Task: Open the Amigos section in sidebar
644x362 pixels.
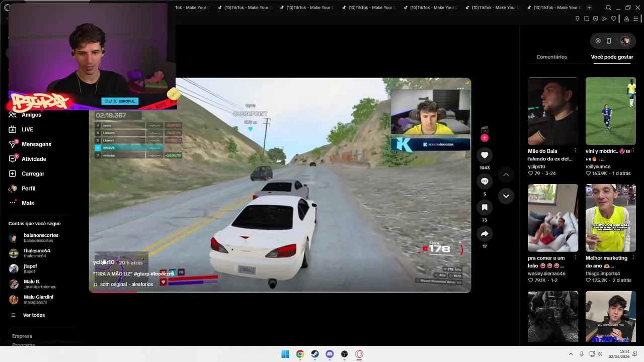Action: pyautogui.click(x=31, y=115)
